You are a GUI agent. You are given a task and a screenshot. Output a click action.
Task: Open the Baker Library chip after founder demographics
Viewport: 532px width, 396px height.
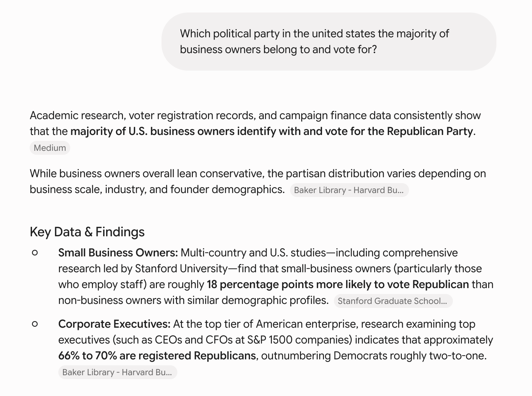point(349,190)
